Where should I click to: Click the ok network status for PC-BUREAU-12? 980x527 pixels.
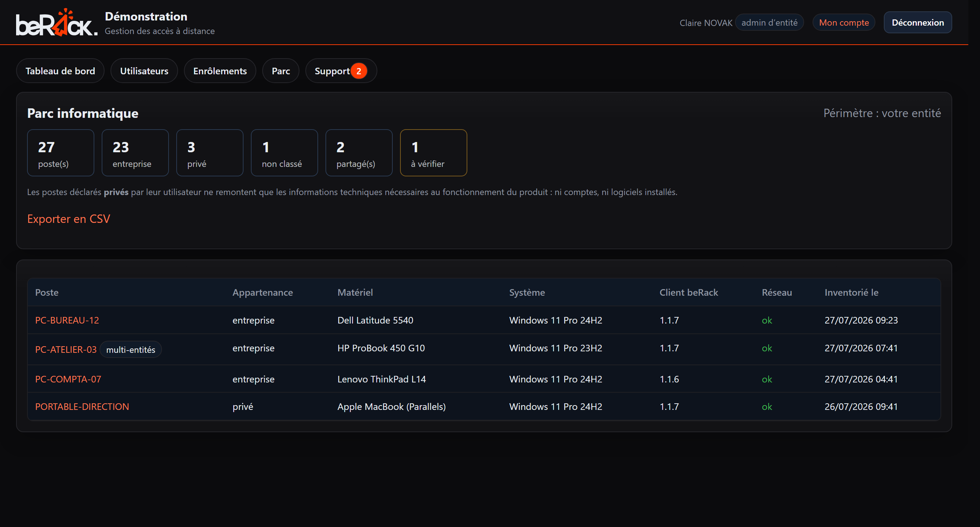767,320
